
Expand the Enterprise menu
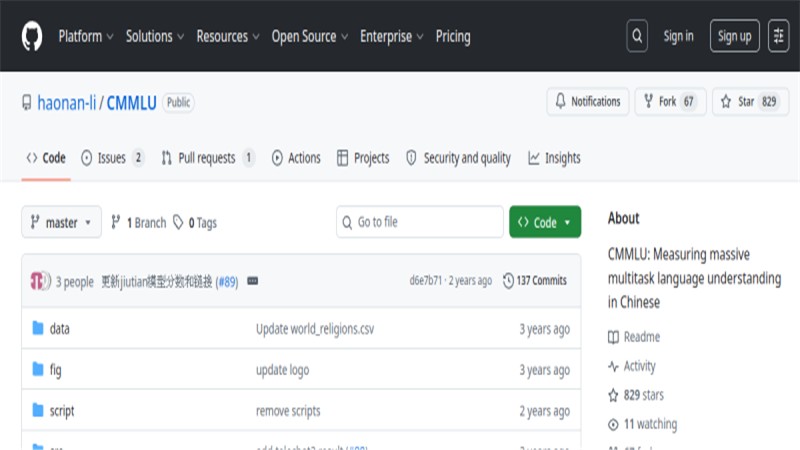(x=391, y=36)
